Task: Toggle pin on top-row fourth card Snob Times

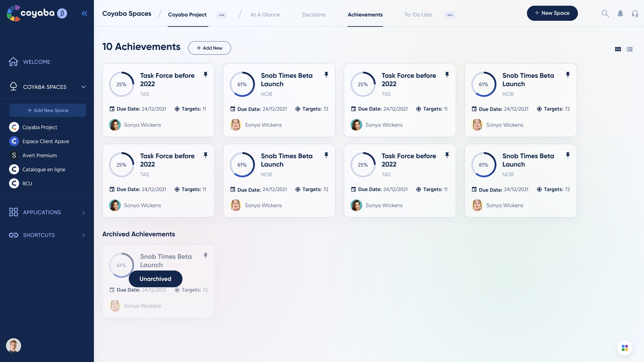Action: point(568,75)
